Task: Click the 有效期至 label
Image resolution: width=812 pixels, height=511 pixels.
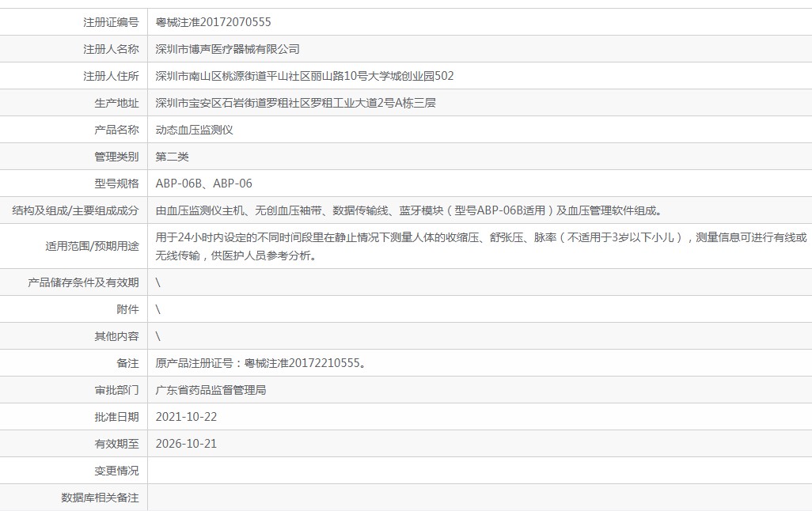Action: pyautogui.click(x=116, y=445)
